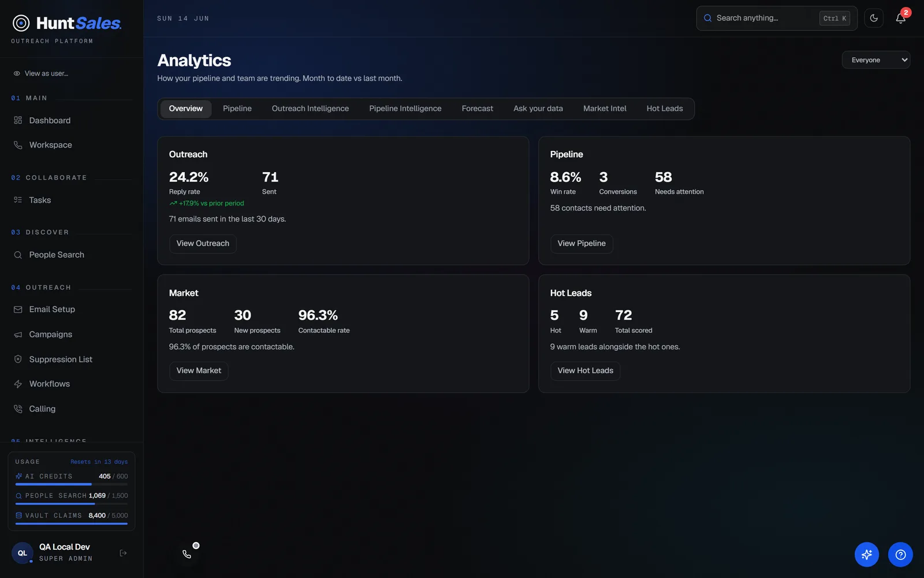Image resolution: width=924 pixels, height=578 pixels.
Task: Open the Everyone filter dropdown
Action: [876, 60]
